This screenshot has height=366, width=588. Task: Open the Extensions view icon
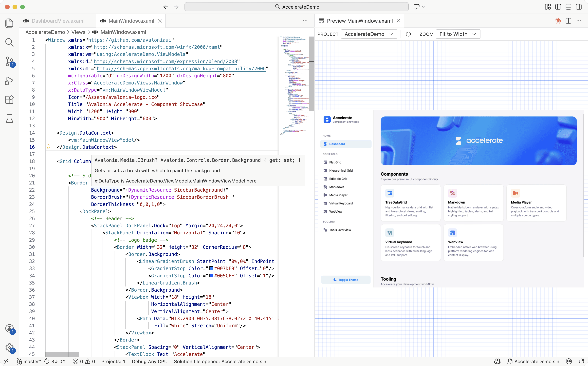tap(9, 100)
